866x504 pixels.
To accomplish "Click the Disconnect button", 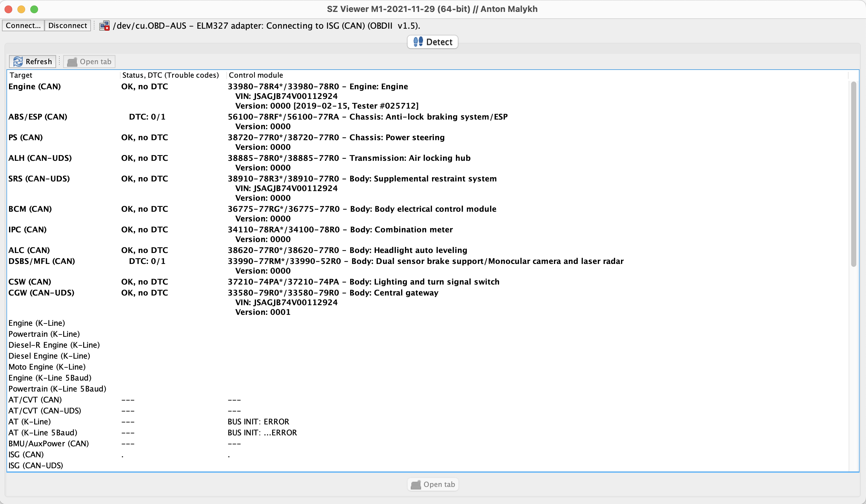I will point(67,25).
